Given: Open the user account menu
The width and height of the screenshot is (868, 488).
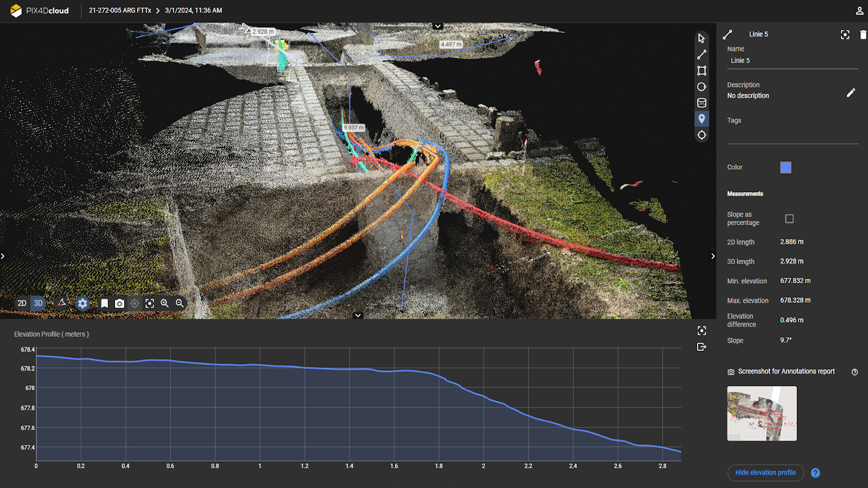Looking at the screenshot, I should point(859,11).
